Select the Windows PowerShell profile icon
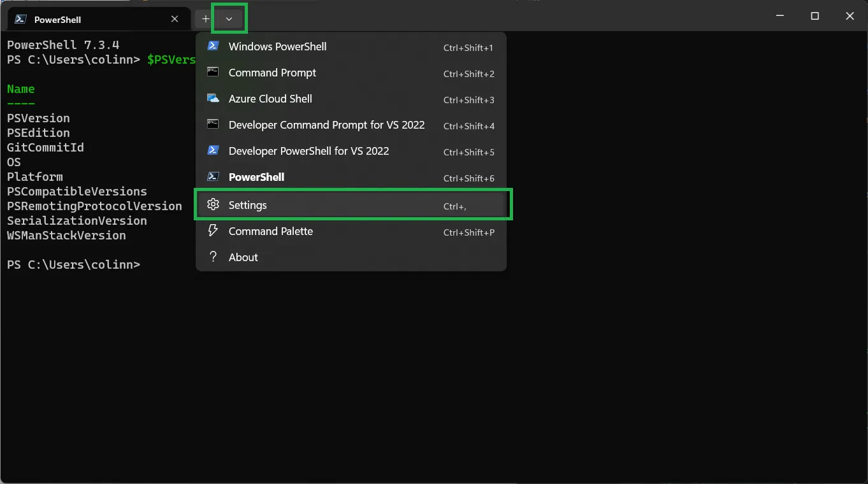Viewport: 868px width, 484px height. 212,46
